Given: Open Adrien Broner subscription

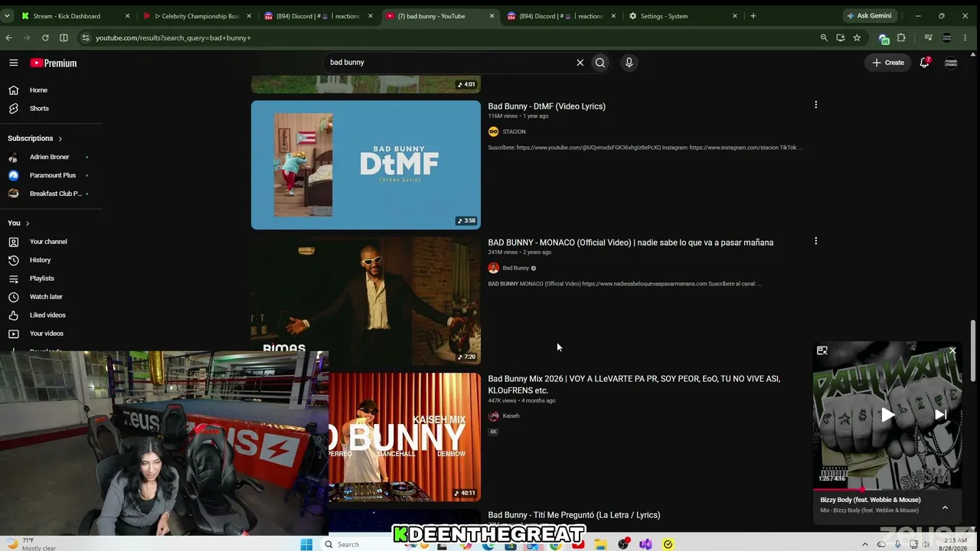Looking at the screenshot, I should tap(49, 157).
